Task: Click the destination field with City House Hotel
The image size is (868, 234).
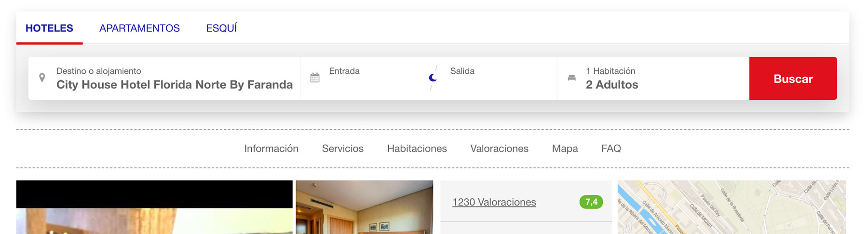Action: [164, 78]
